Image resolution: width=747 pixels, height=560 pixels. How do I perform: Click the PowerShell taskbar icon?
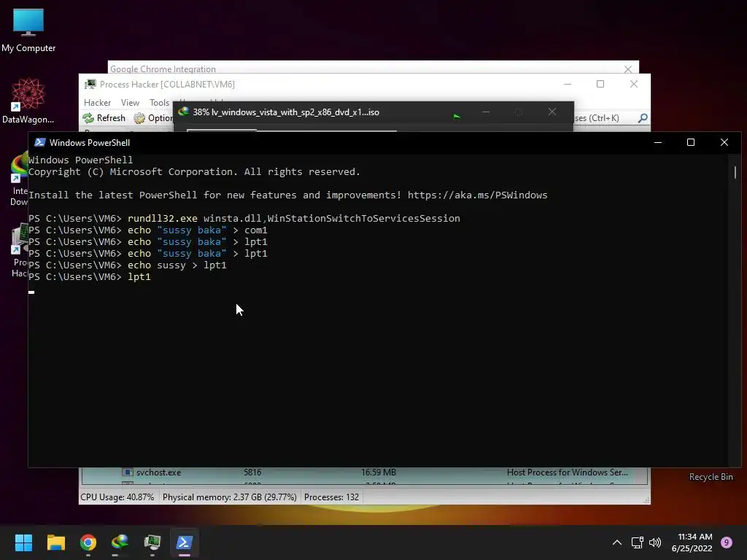pyautogui.click(x=185, y=542)
